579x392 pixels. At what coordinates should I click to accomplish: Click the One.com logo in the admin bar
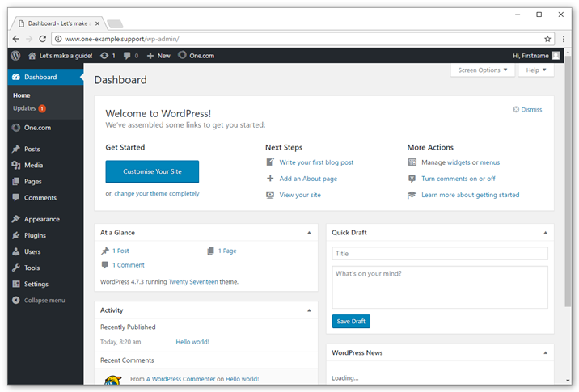point(182,55)
